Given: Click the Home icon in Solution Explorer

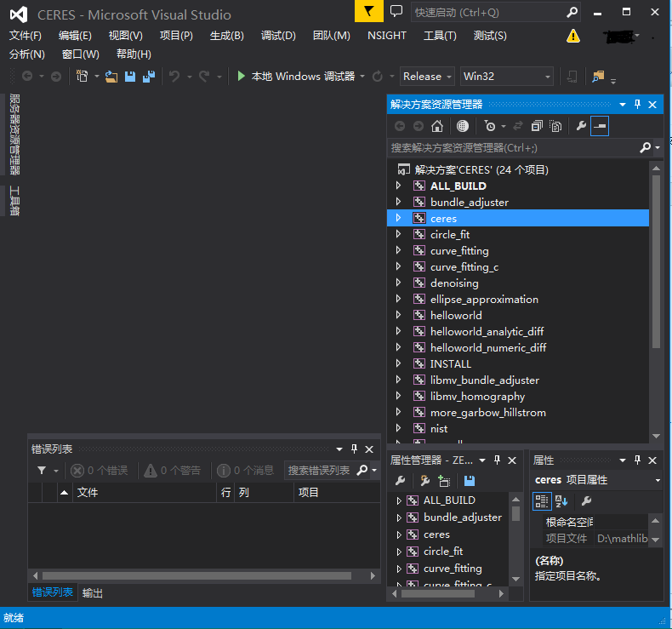Looking at the screenshot, I should coord(437,126).
